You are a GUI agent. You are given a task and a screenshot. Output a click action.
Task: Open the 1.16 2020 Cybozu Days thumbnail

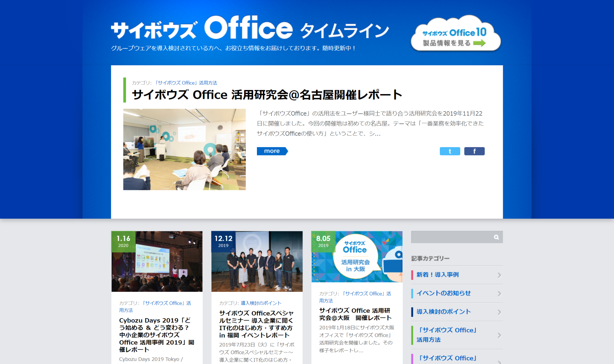tap(157, 261)
